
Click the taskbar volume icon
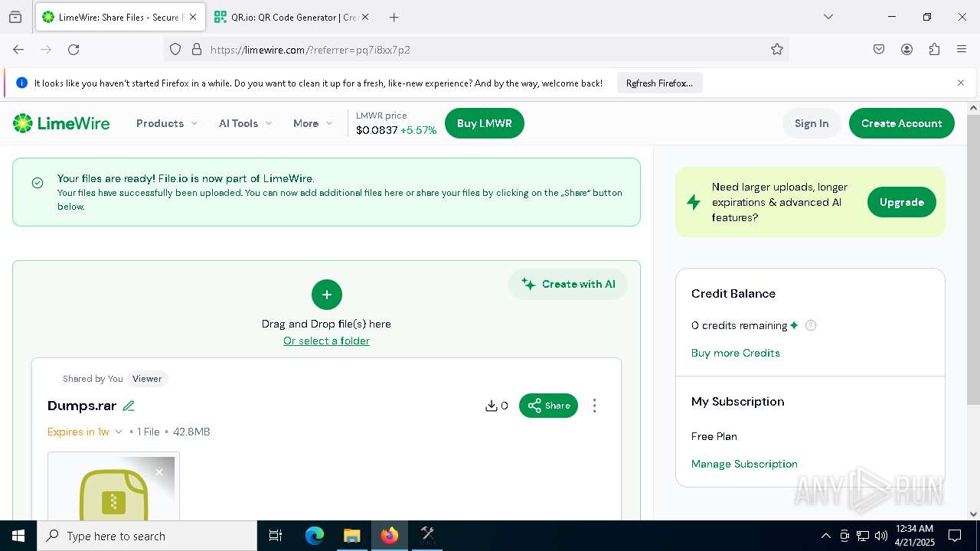coord(881,536)
